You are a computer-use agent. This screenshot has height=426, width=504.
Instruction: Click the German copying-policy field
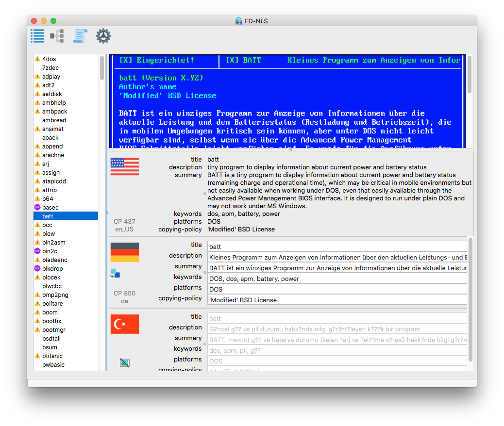point(336,300)
